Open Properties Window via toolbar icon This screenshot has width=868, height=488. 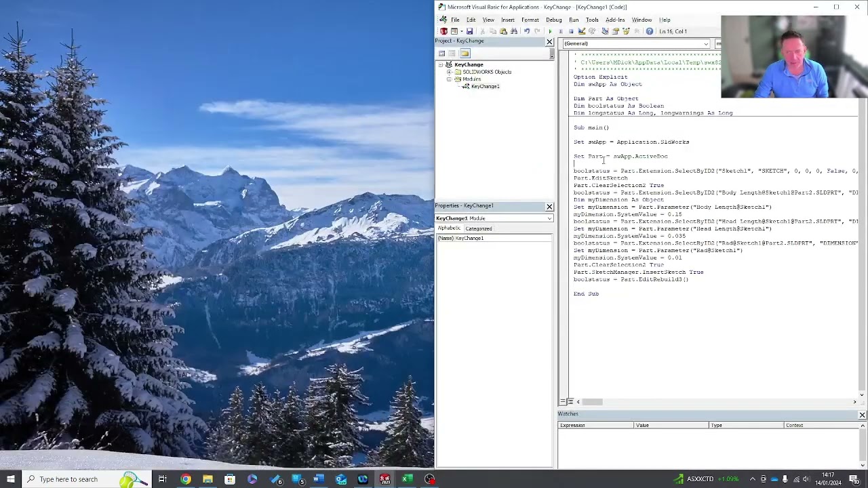pos(616,31)
